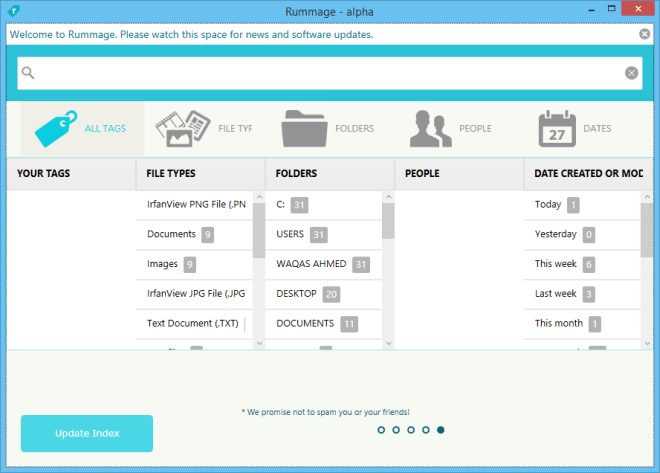The width and height of the screenshot is (660, 473).
Task: Click the Dates scrollbar thumb
Action: tap(647, 230)
